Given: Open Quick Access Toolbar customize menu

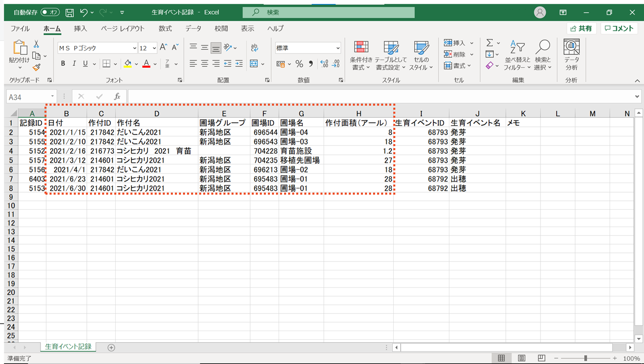Looking at the screenshot, I should 123,12.
